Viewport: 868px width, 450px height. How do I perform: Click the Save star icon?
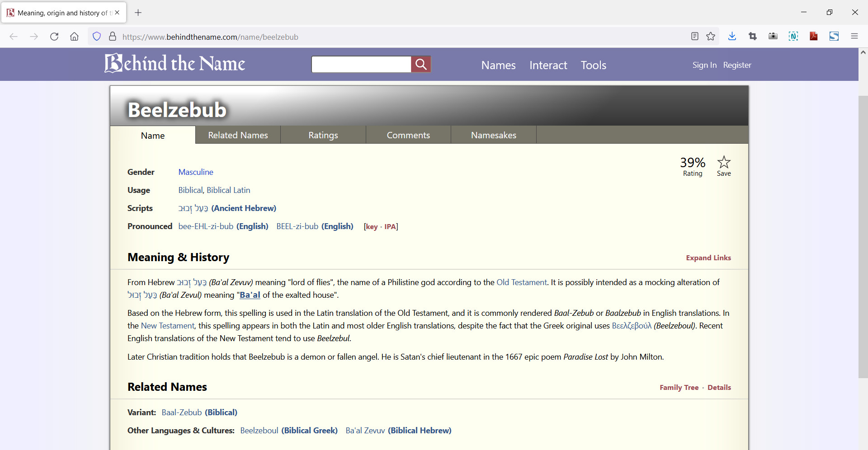click(724, 163)
